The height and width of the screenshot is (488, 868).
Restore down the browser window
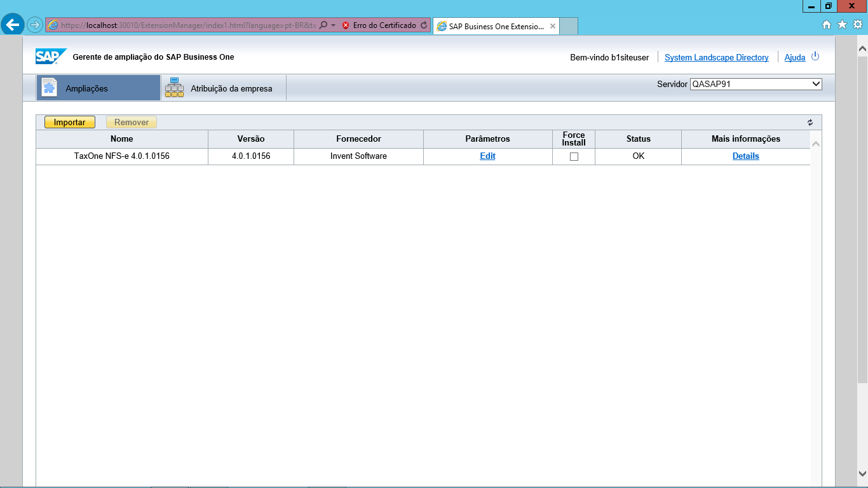(x=829, y=6)
